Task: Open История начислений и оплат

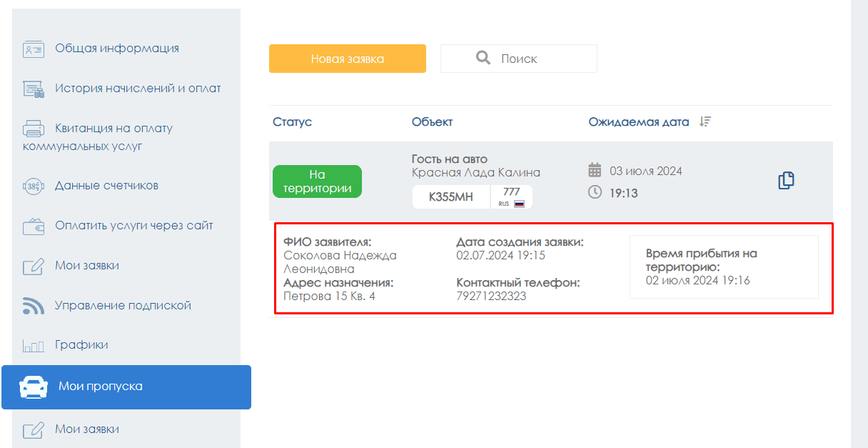Action: (138, 89)
